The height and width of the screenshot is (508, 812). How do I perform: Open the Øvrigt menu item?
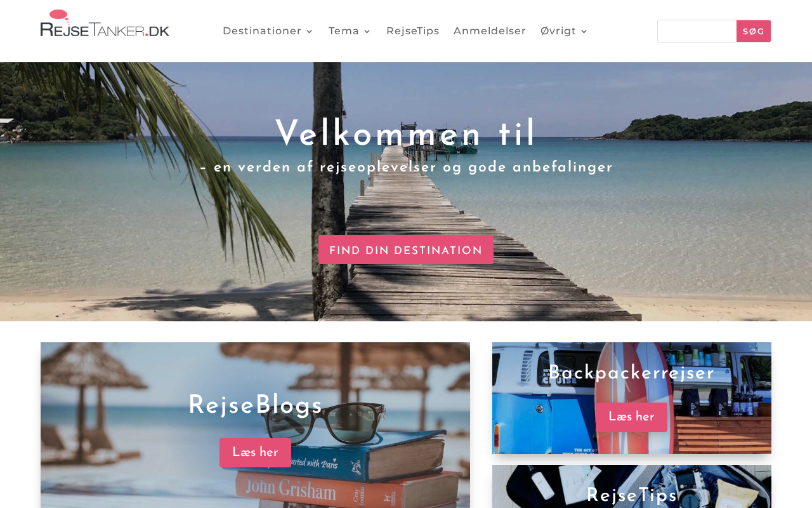click(564, 31)
